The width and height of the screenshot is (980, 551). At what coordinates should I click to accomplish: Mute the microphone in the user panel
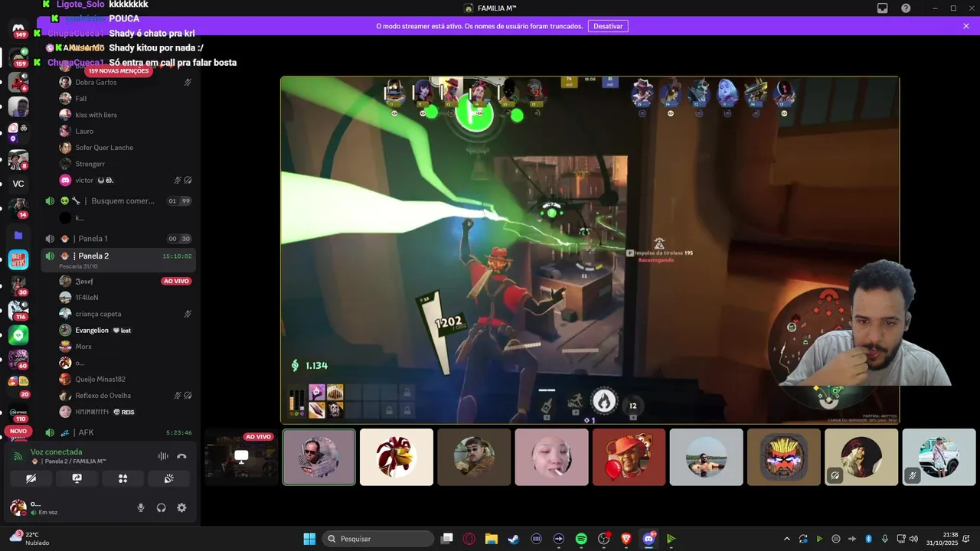click(x=141, y=507)
